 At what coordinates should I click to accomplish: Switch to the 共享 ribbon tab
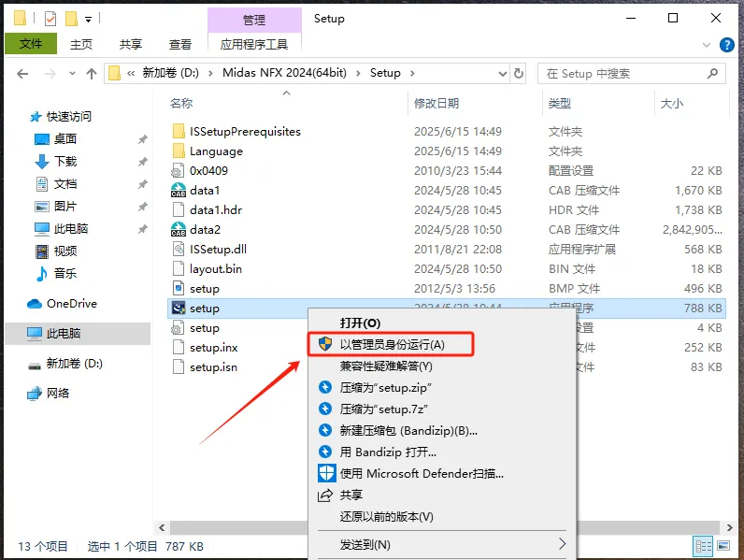[x=131, y=45]
